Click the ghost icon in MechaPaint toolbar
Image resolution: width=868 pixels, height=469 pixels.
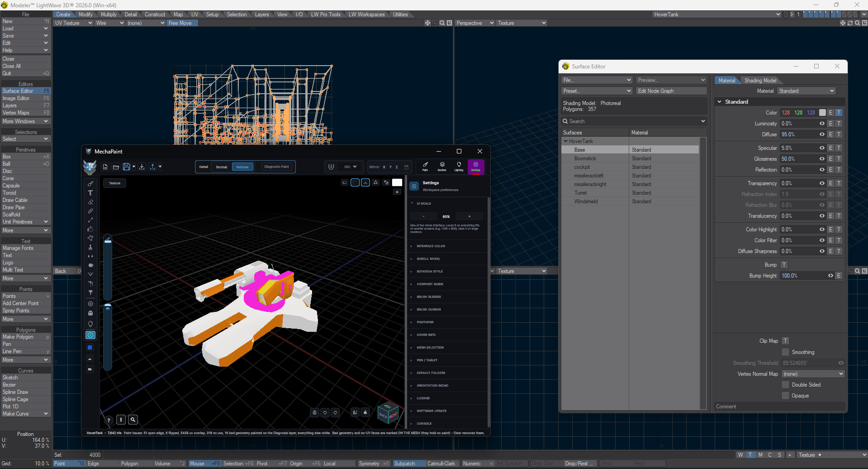90,313
